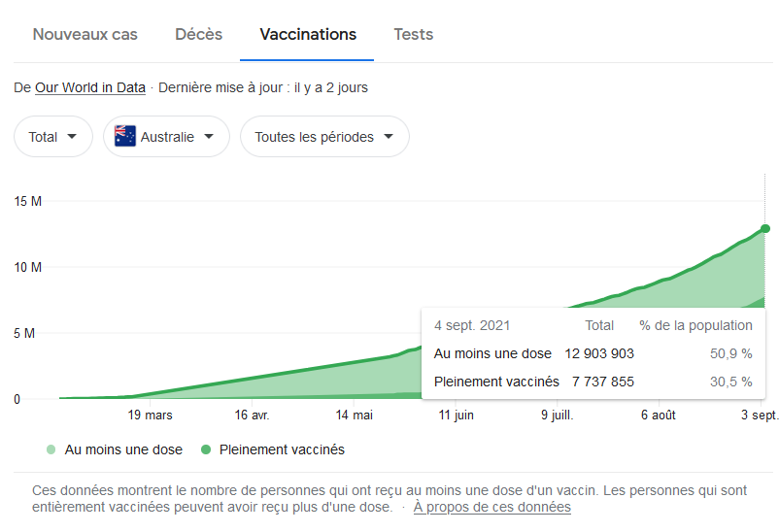Click the '12 903 903' total in the tooltip
The image size is (779, 532).
[x=599, y=353]
